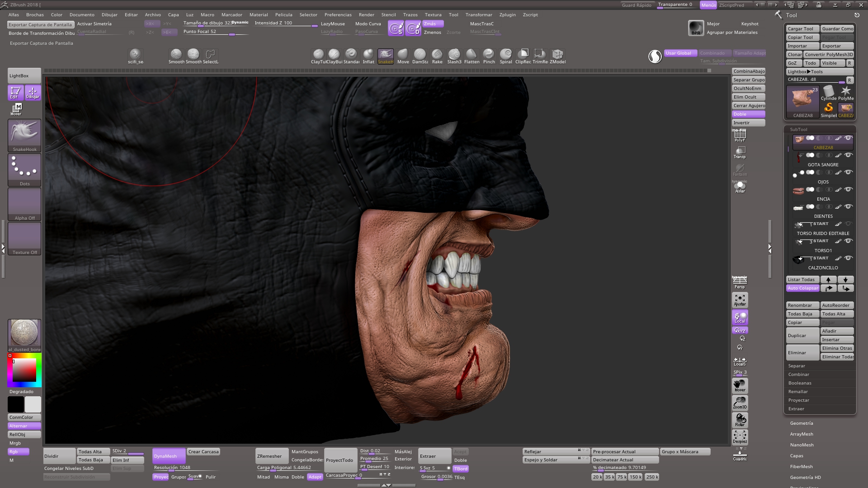The image size is (868, 488).
Task: Select the Inflat brush icon
Action: click(x=368, y=56)
